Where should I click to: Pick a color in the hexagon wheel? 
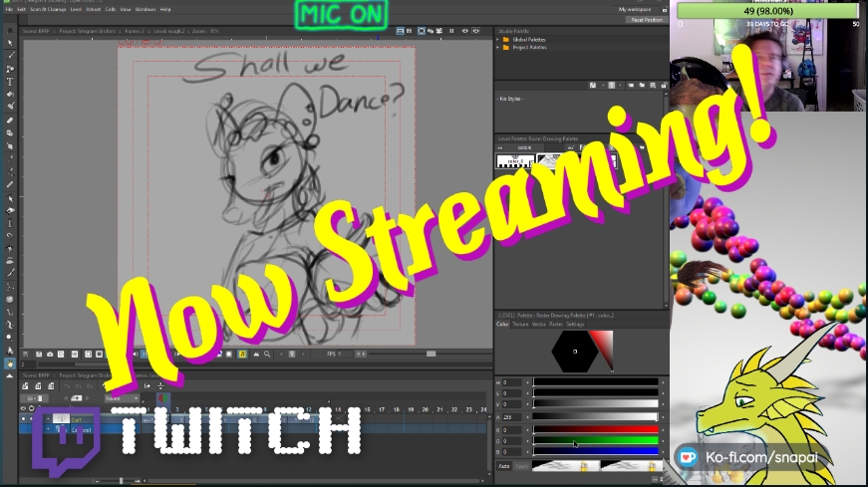pyautogui.click(x=575, y=352)
